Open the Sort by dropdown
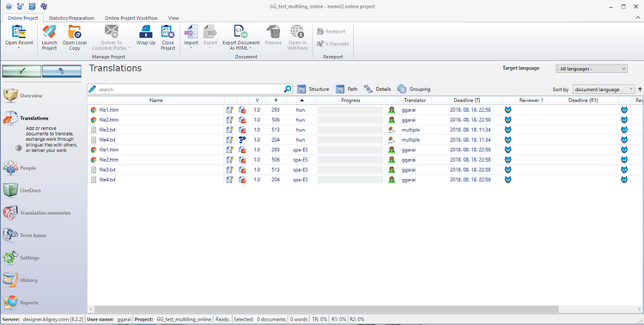 [604, 89]
